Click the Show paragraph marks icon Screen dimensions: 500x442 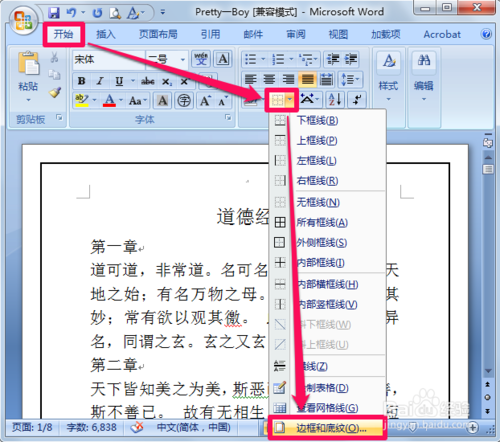pos(357,100)
